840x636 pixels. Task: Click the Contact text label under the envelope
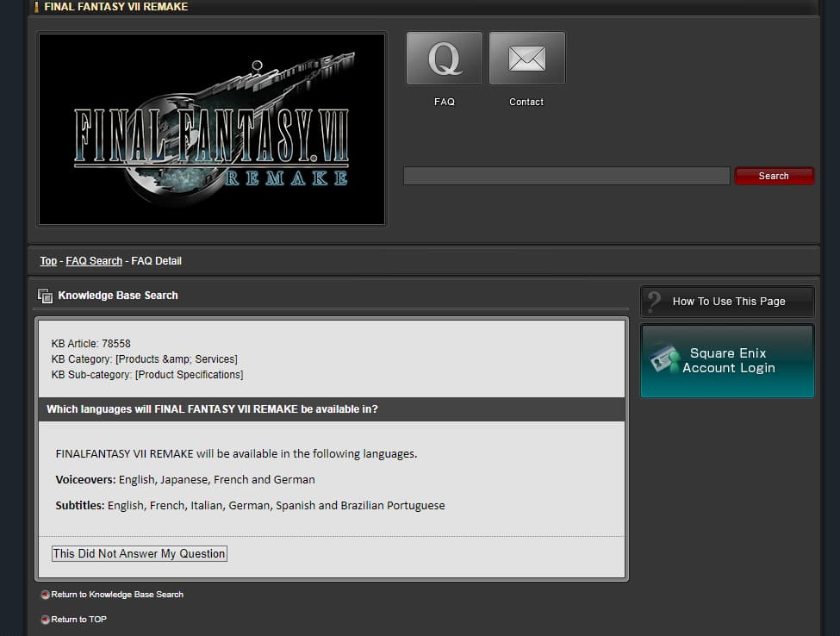pos(526,102)
